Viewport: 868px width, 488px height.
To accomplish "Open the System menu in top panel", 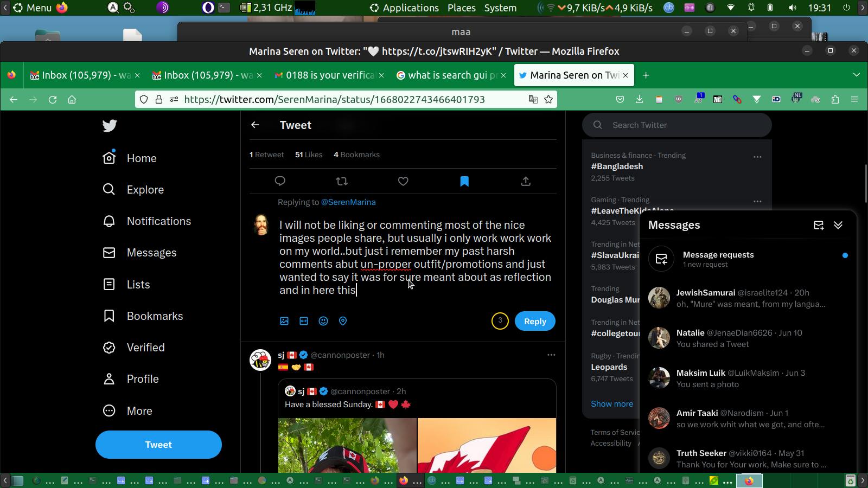I will tap(500, 8).
